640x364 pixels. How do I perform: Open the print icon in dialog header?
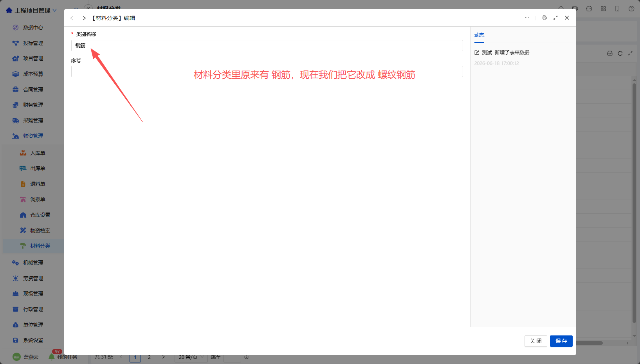(544, 18)
